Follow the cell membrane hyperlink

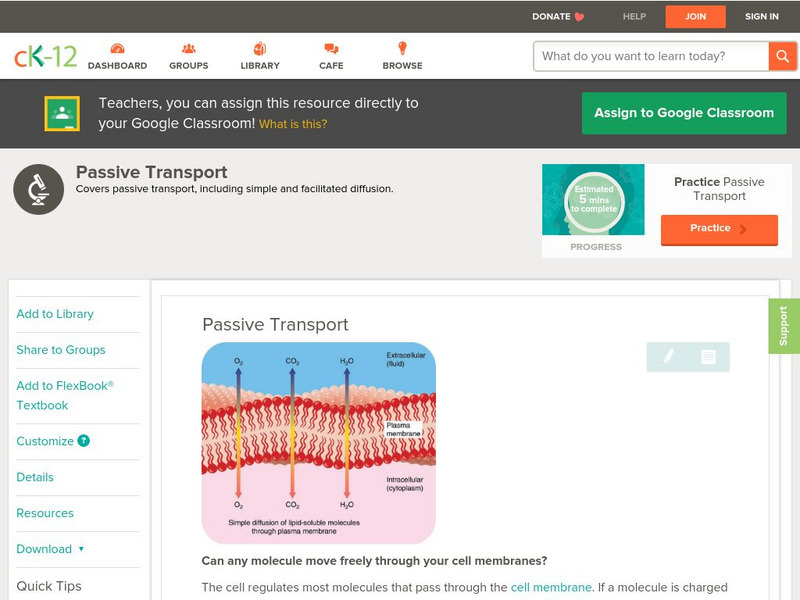[549, 588]
